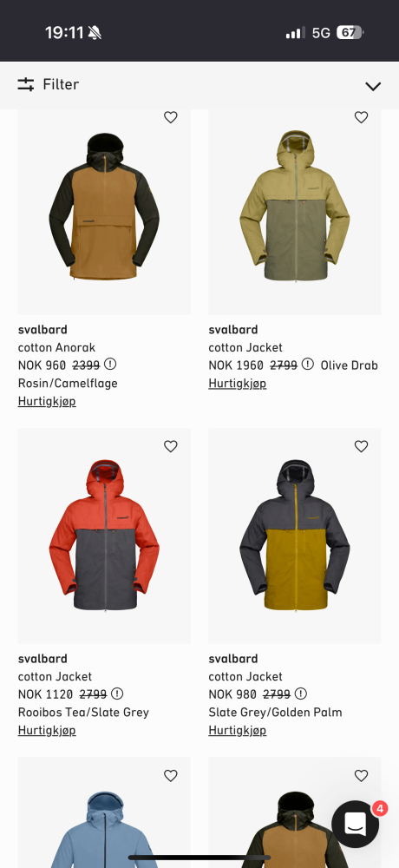Tap heart icon on blue jacket
Viewport: 399px width, 868px height.
pyautogui.click(x=171, y=775)
